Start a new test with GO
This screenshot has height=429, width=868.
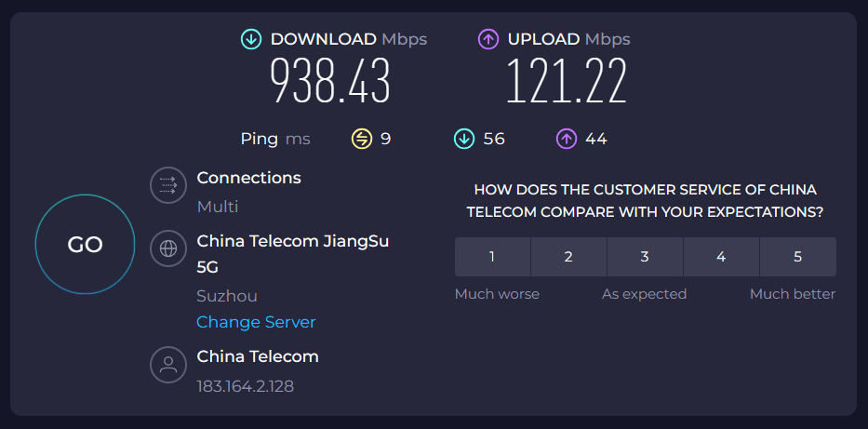click(x=86, y=244)
